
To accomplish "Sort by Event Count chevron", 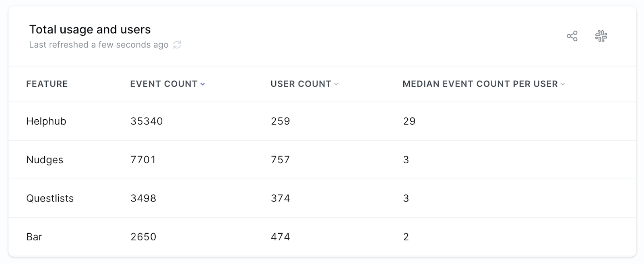I will click(203, 84).
